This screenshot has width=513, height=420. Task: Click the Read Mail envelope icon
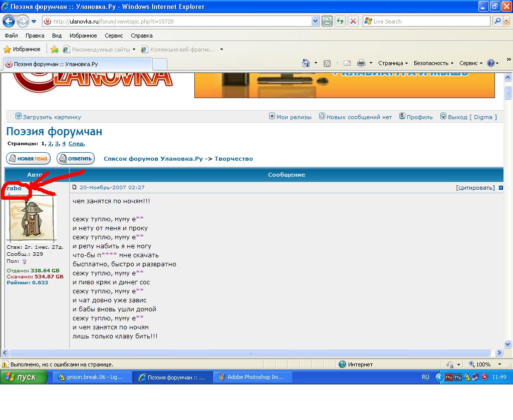coord(347,63)
